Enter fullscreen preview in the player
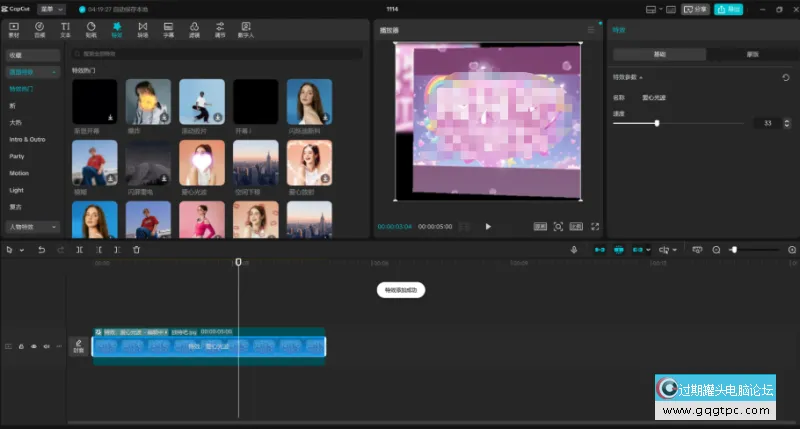Image resolution: width=800 pixels, height=429 pixels. point(595,227)
